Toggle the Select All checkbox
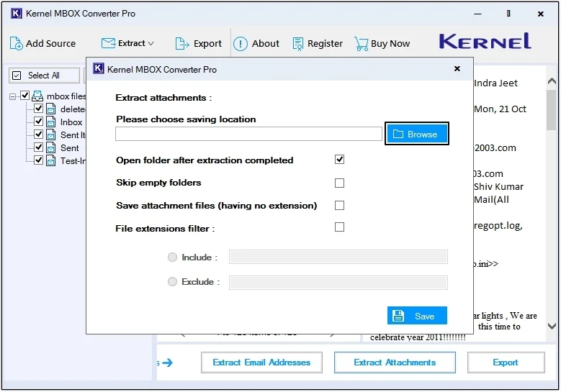This screenshot has height=392, width=561. pyautogui.click(x=17, y=76)
